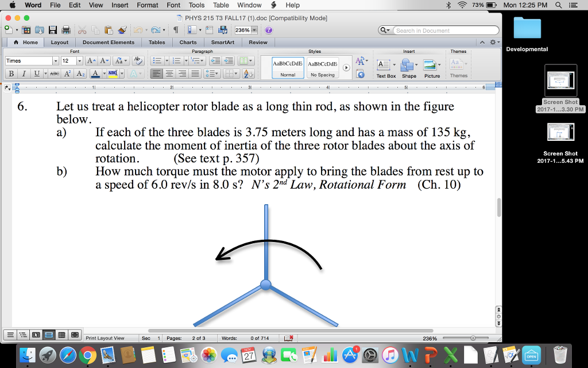This screenshot has height=368, width=588.
Task: Open the Format menu in menu bar
Action: click(x=148, y=5)
